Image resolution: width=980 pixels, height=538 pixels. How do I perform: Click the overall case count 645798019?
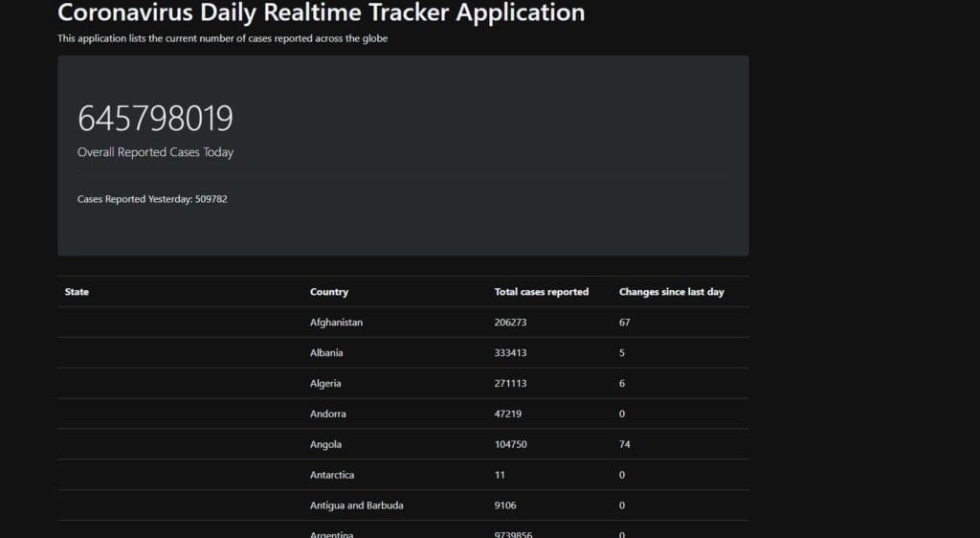[x=155, y=119]
